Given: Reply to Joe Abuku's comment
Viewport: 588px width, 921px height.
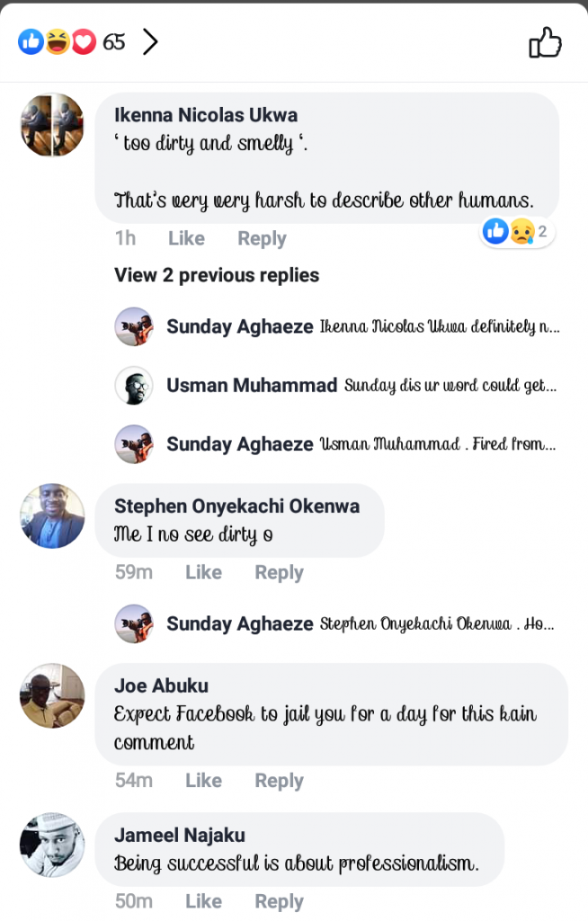Looking at the screenshot, I should [279, 781].
